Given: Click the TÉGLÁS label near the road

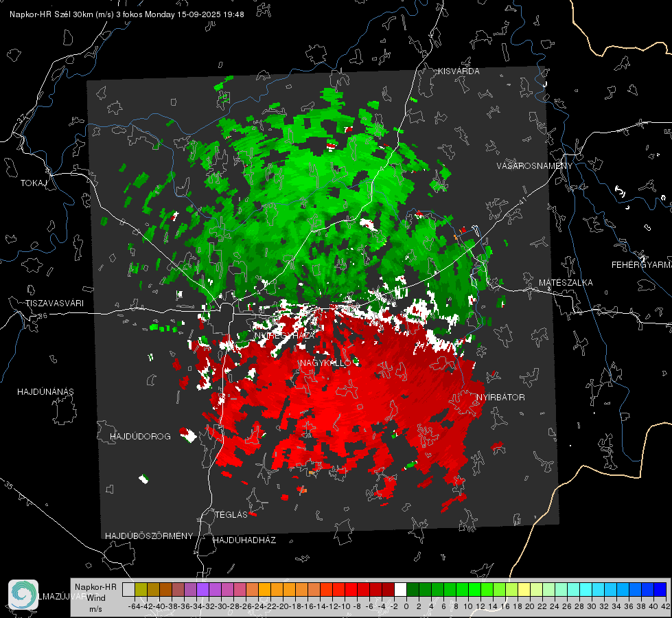Looking at the screenshot, I should pyautogui.click(x=231, y=514).
